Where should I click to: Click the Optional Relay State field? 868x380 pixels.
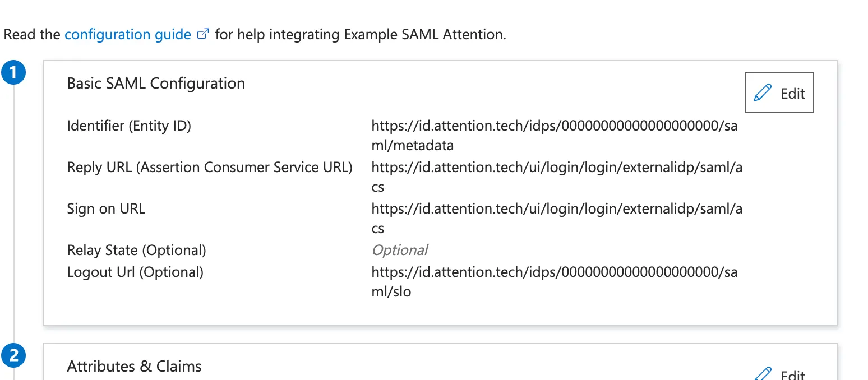point(399,250)
